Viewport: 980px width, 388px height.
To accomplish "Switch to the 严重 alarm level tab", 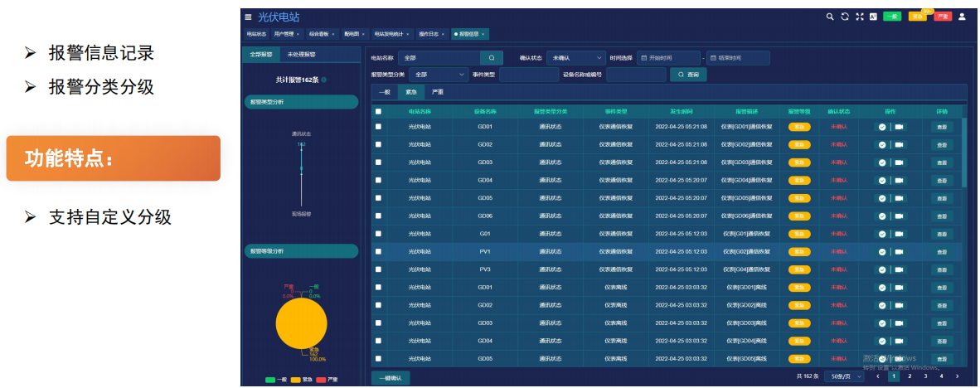I will pyautogui.click(x=438, y=92).
